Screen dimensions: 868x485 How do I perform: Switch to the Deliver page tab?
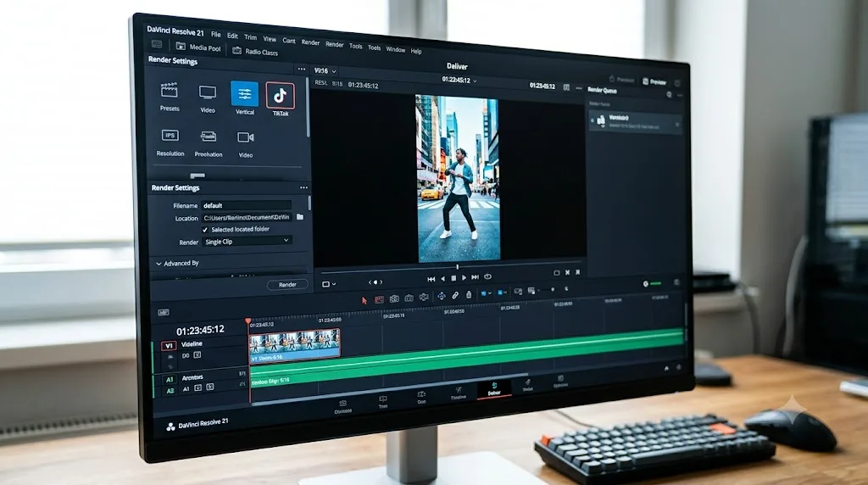494,388
